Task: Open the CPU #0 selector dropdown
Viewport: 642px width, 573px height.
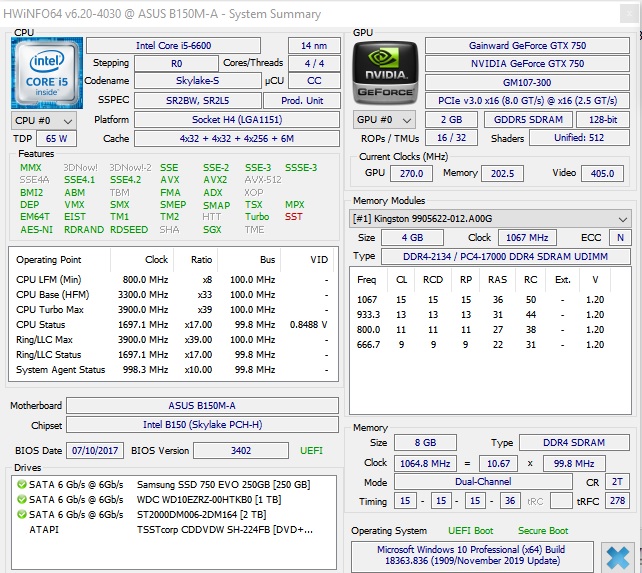Action: pos(43,120)
